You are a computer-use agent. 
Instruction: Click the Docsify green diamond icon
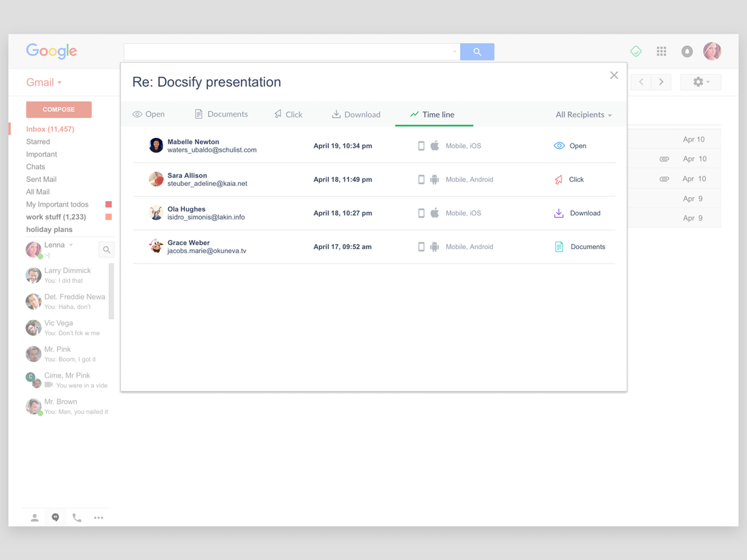(x=636, y=51)
